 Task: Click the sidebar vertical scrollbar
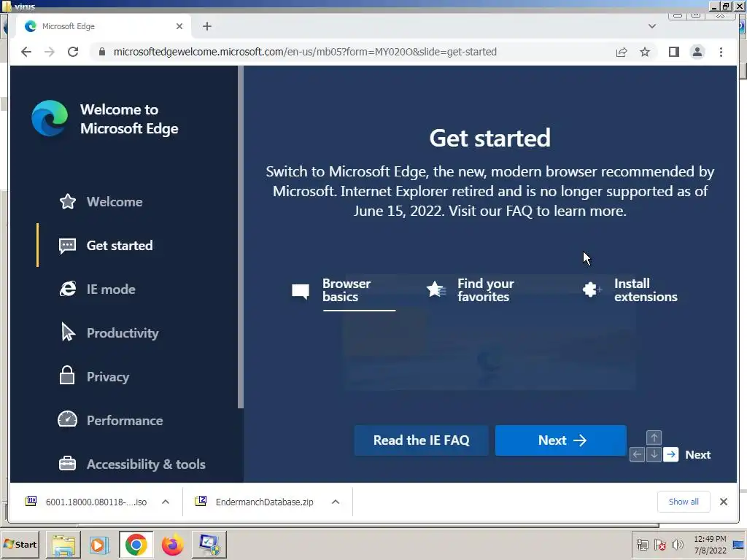(x=241, y=237)
